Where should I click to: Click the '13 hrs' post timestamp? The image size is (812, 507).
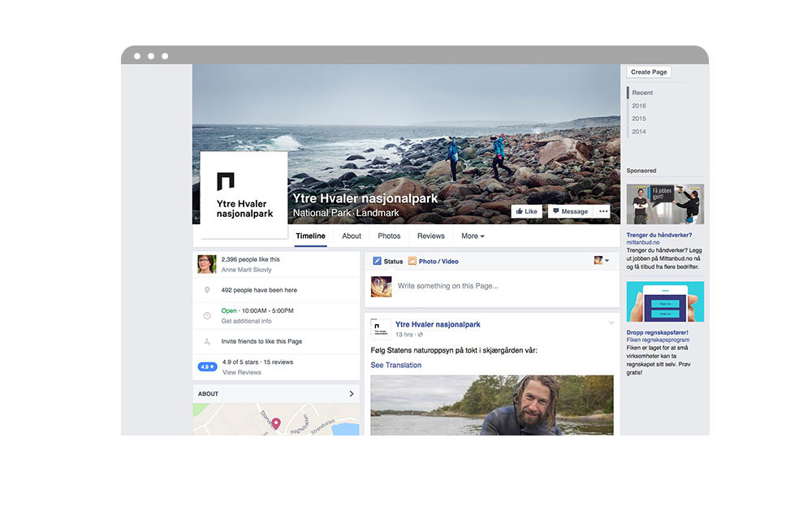pyautogui.click(x=404, y=335)
